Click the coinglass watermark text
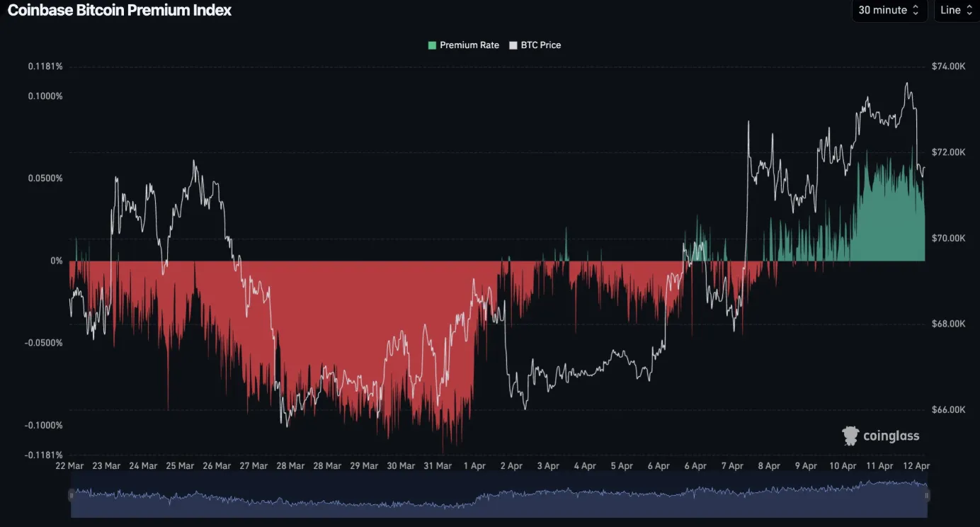The width and height of the screenshot is (980, 527). point(891,436)
